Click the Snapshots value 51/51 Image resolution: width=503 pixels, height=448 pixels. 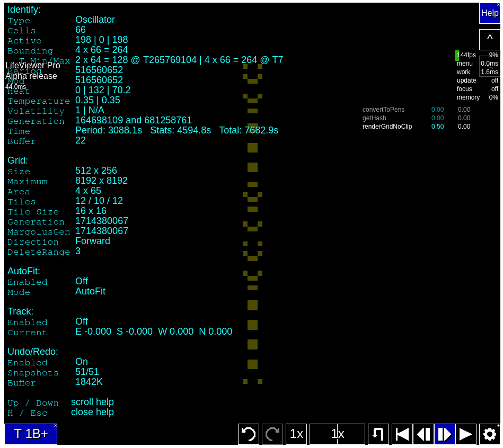[x=87, y=372]
